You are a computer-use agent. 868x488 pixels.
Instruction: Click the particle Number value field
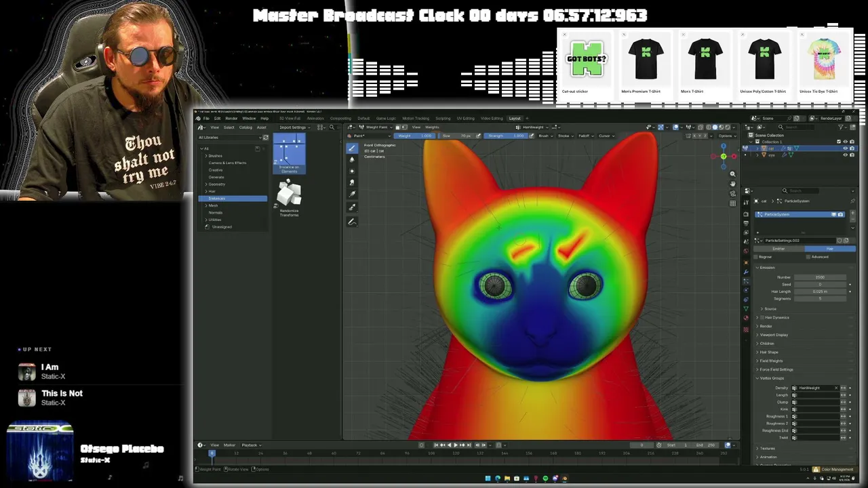coord(820,277)
